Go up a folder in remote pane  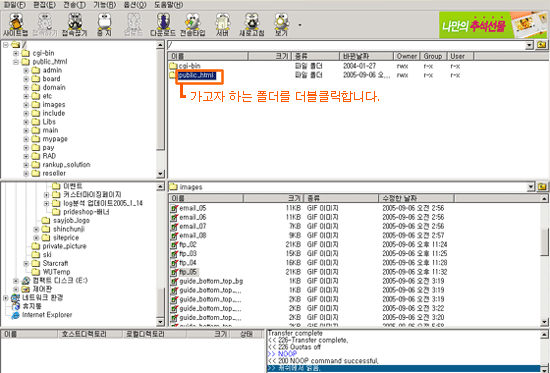[542, 45]
